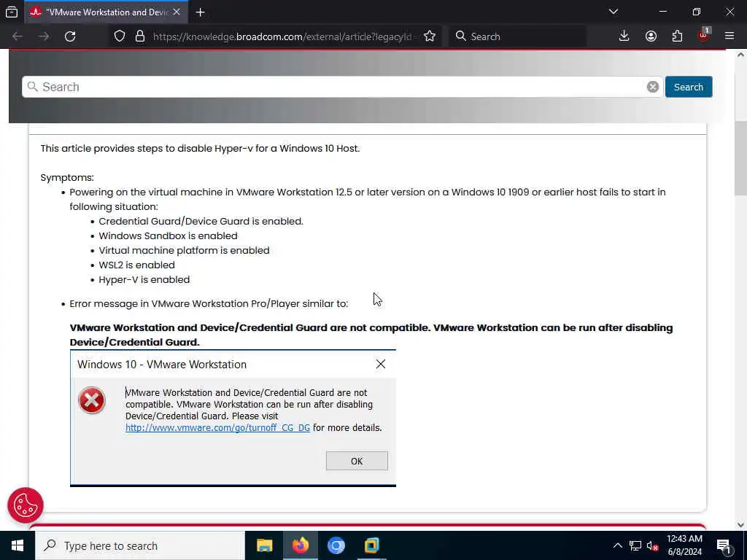Viewport: 747px width, 560px height.
Task: Select Firefox in the taskbar
Action: (300, 545)
